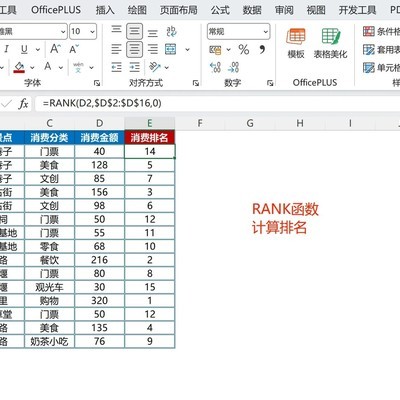Viewport: 400px width, 400px height.
Task: Click the conditional formatting icon
Action: [369, 31]
